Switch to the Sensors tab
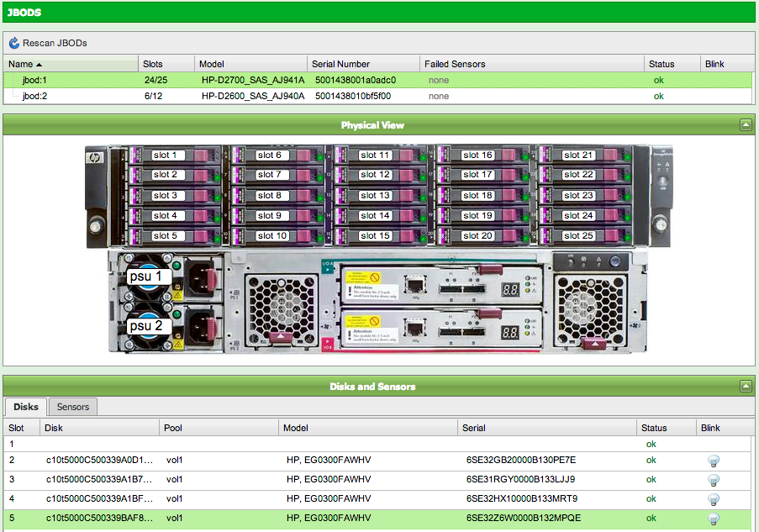The width and height of the screenshot is (759, 532). (x=73, y=407)
